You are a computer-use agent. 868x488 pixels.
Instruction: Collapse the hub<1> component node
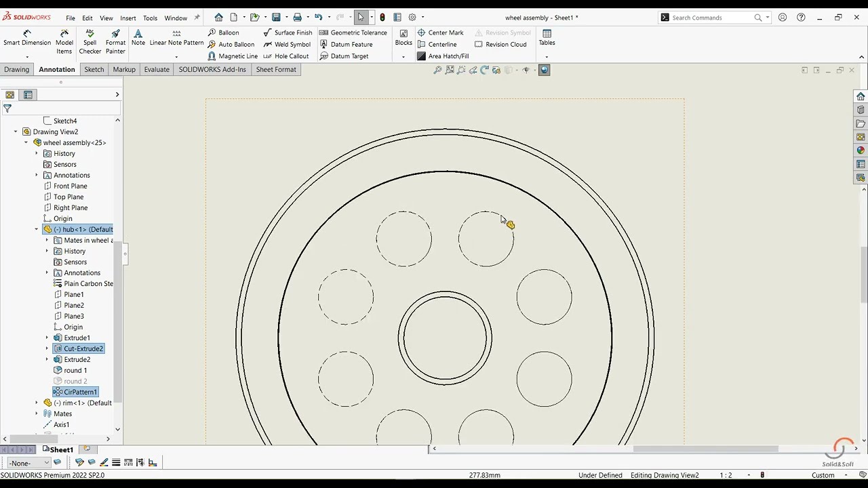tap(37, 229)
